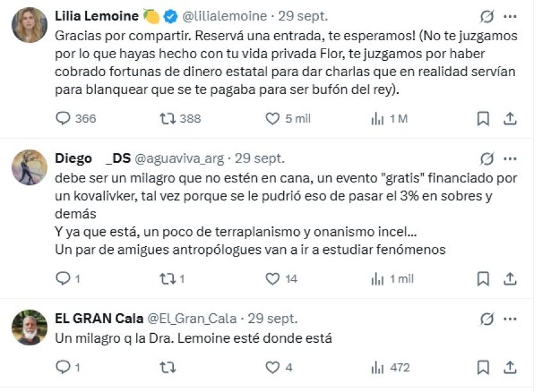This screenshot has height=392, width=551.
Task: Retweet Lilia Lemoine's post
Action: tap(168, 118)
